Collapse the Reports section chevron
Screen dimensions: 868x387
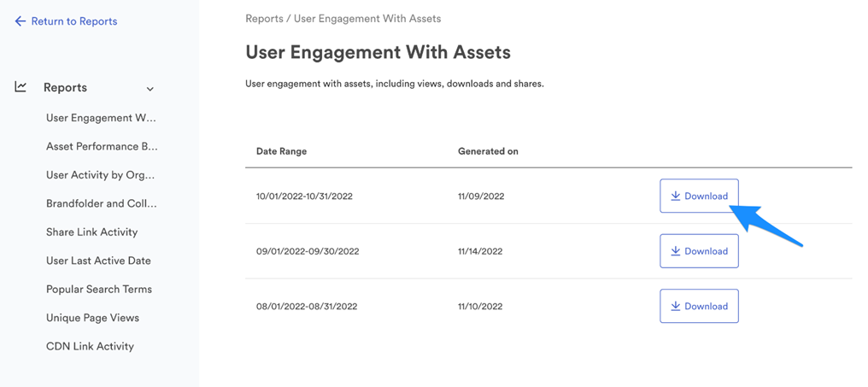tap(150, 89)
